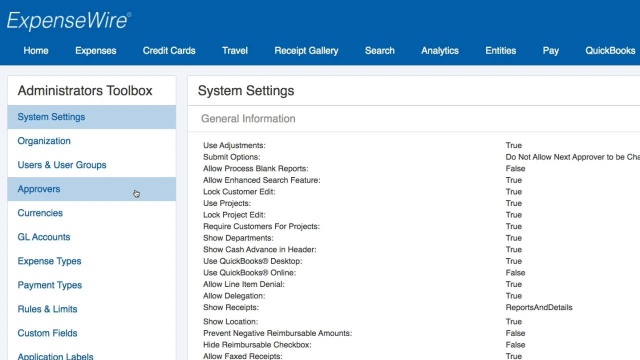
Task: Click the ExpenseWire logo
Action: click(69, 20)
